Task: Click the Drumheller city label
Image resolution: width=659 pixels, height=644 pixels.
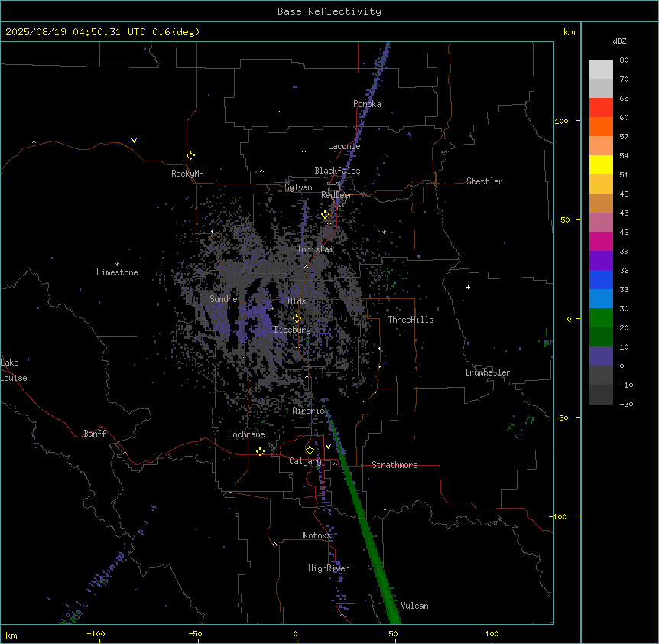Action: [x=488, y=372]
